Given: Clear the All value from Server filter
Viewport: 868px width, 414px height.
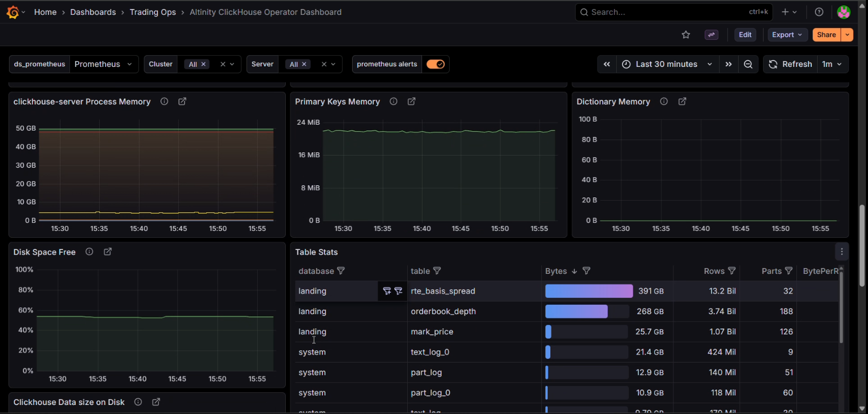Looking at the screenshot, I should pyautogui.click(x=304, y=64).
